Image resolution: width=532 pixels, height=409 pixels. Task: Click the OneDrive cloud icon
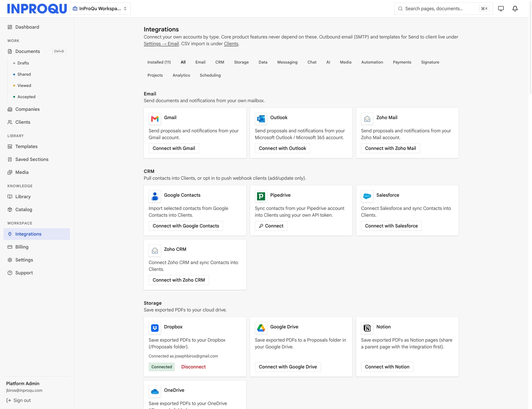pyautogui.click(x=155, y=392)
